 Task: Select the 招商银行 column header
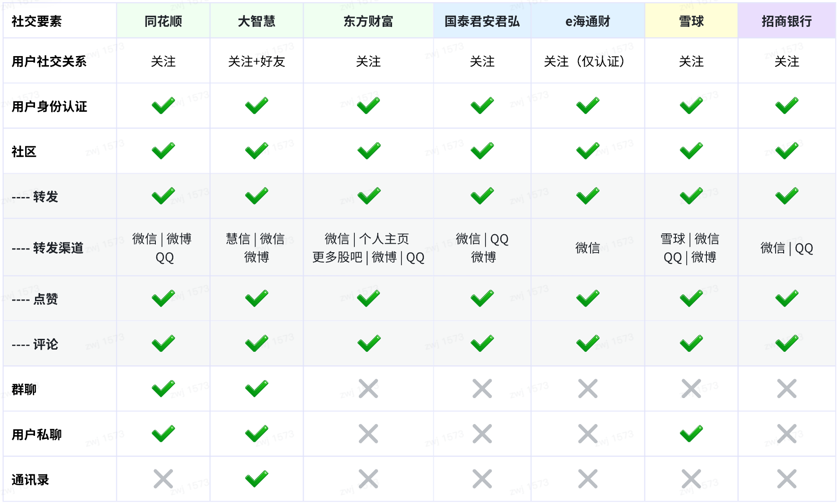pos(787,21)
